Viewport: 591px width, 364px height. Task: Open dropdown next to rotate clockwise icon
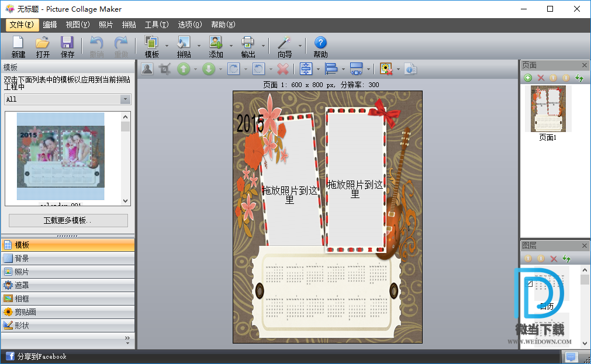(246, 69)
